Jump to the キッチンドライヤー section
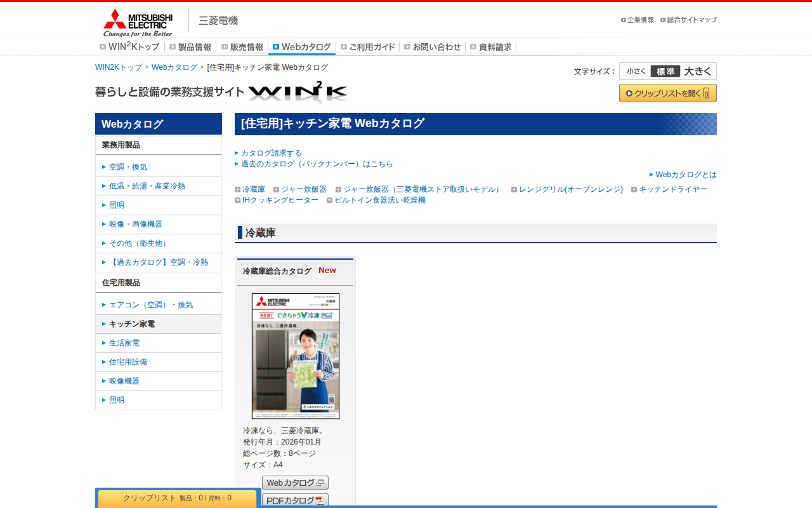This screenshot has width=812, height=508. click(673, 189)
